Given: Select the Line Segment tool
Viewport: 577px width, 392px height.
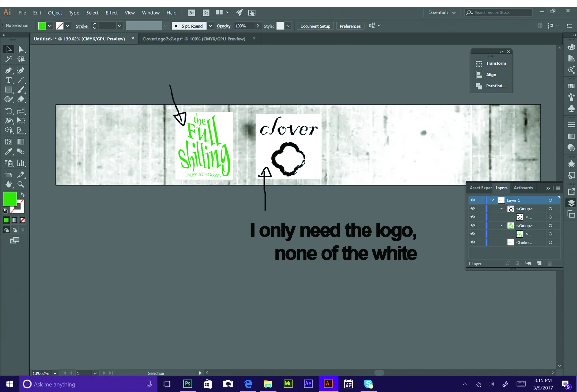Looking at the screenshot, I should coord(21,80).
